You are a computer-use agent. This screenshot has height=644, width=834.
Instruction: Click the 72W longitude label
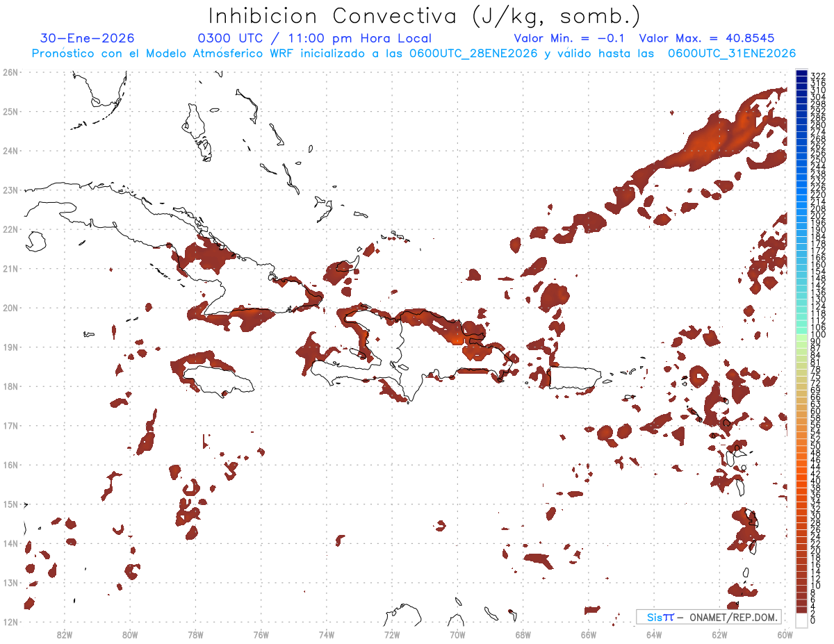pos(392,634)
